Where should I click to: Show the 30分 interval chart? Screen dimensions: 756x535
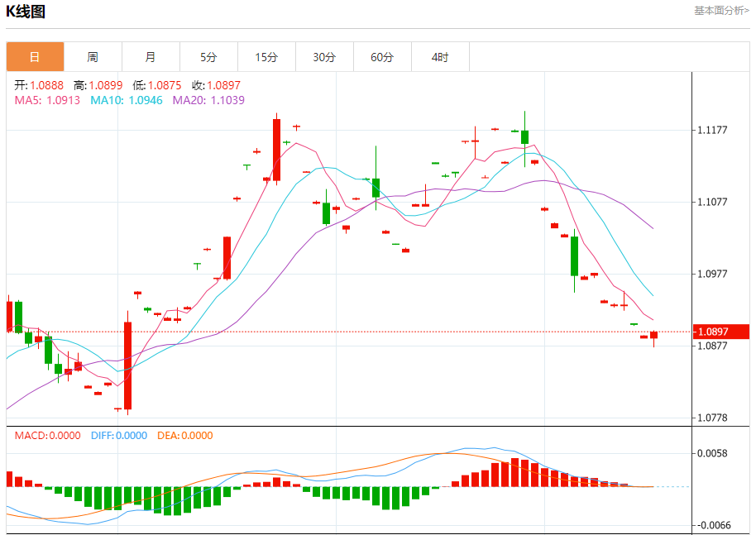tap(324, 57)
